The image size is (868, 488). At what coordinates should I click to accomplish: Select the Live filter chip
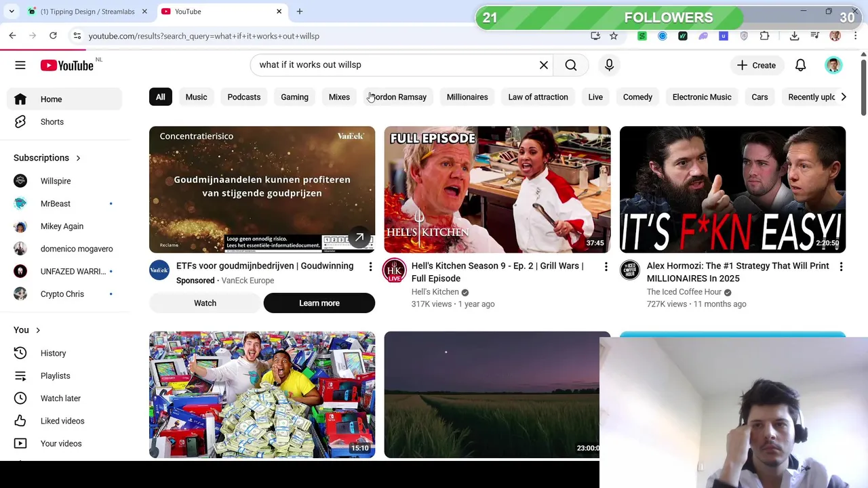595,97
